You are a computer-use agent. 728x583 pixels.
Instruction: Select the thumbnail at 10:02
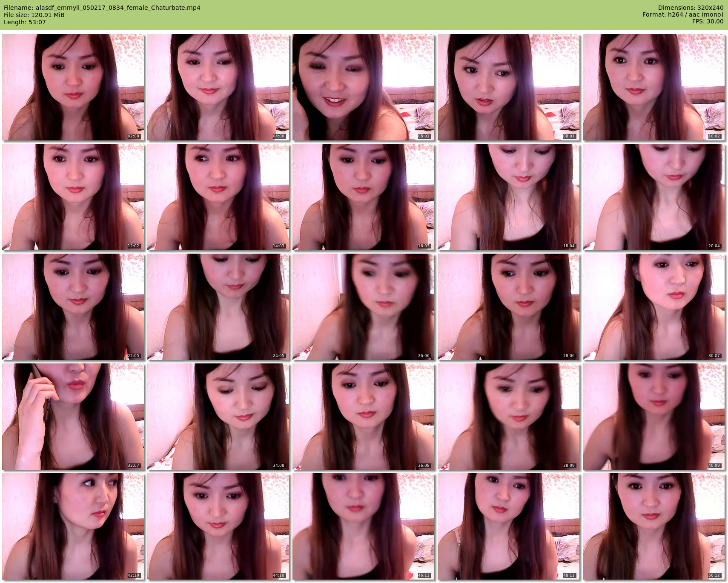pyautogui.click(x=653, y=87)
